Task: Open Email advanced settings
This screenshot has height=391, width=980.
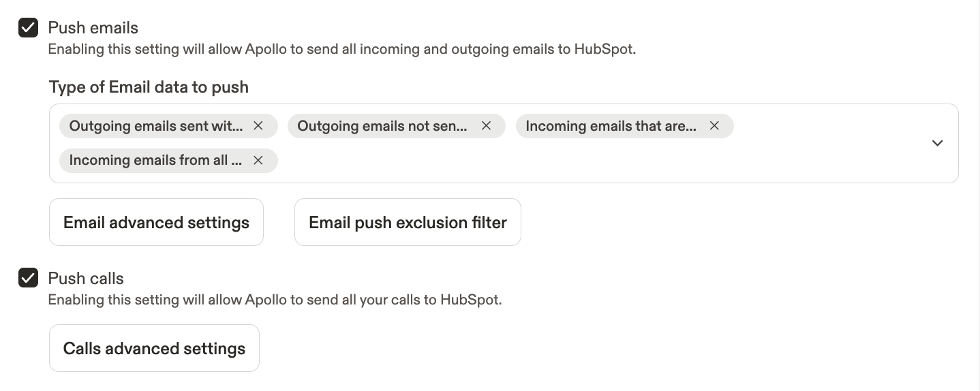Action: (x=156, y=222)
